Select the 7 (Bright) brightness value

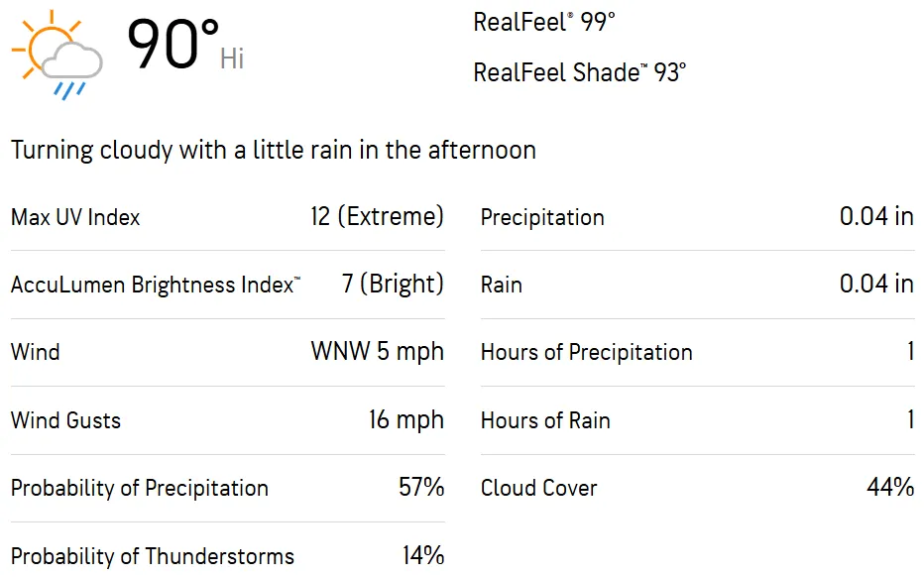click(x=393, y=284)
